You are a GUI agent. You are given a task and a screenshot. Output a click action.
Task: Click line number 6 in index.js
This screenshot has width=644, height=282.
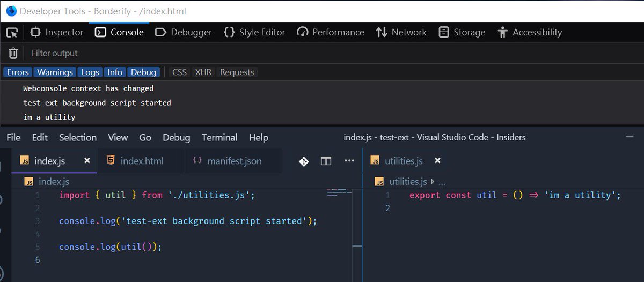37,260
